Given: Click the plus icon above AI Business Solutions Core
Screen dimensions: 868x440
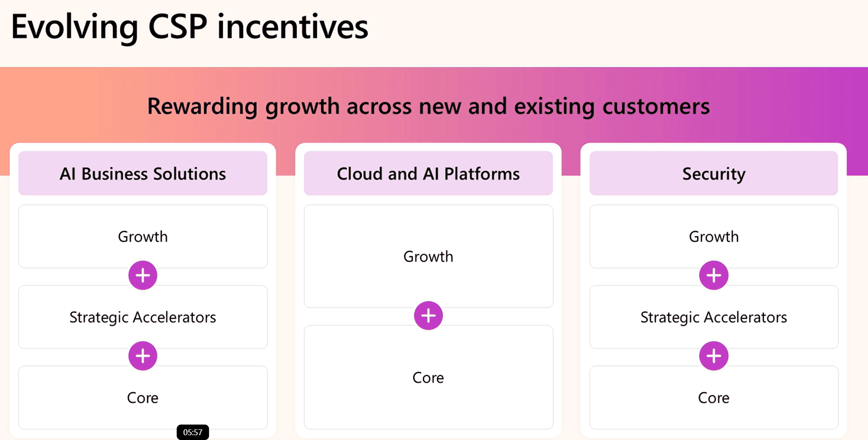Looking at the screenshot, I should tap(143, 356).
